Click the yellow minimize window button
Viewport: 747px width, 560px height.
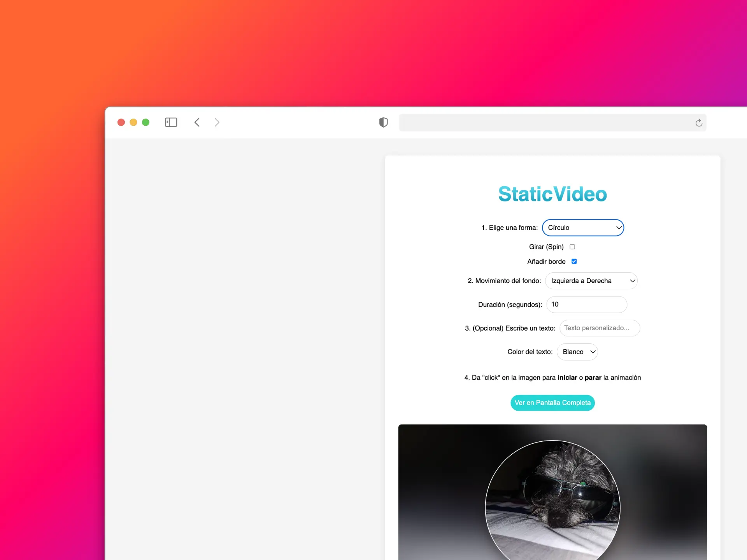coord(133,122)
